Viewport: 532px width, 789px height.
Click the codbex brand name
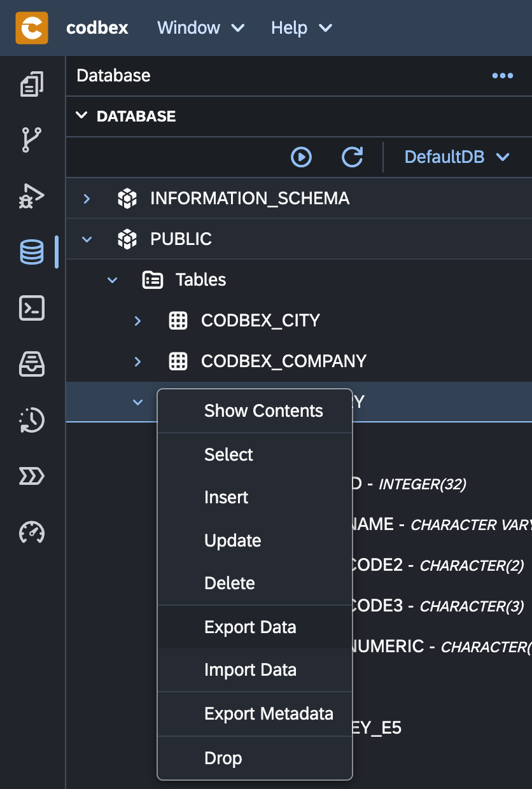click(97, 28)
